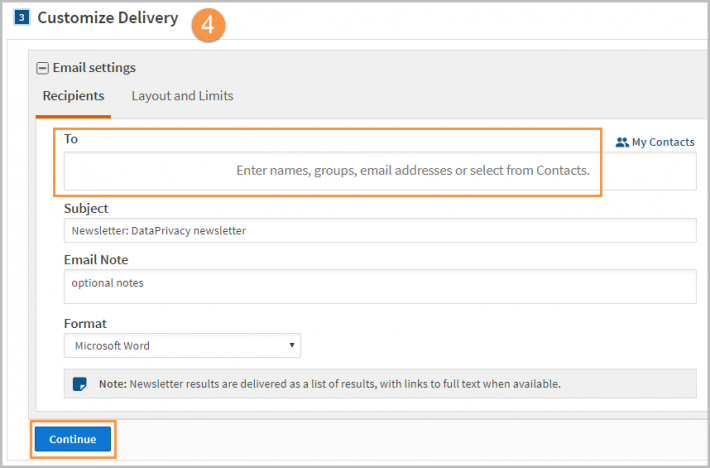Click the Continue button
710x468 pixels.
coord(72,439)
